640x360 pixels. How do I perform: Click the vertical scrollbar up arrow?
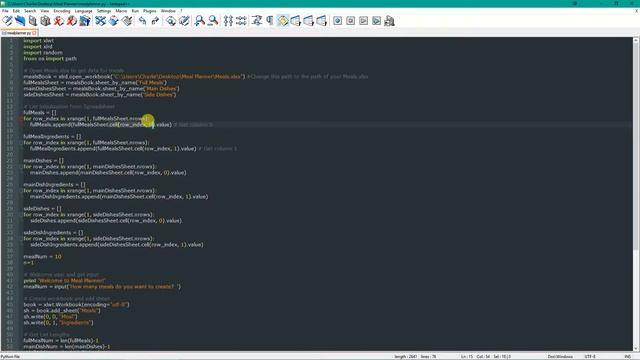click(x=636, y=40)
